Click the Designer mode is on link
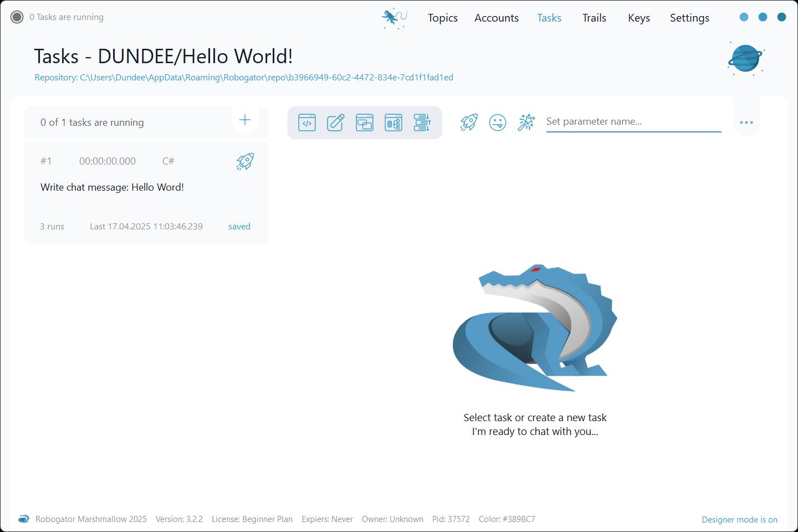Image resolution: width=798 pixels, height=532 pixels. coord(739,520)
